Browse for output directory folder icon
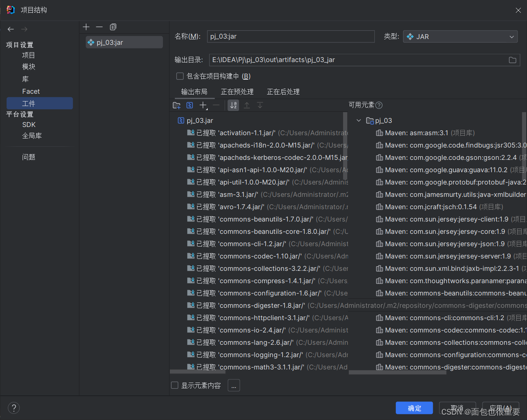Image resolution: width=527 pixels, height=420 pixels. [513, 60]
